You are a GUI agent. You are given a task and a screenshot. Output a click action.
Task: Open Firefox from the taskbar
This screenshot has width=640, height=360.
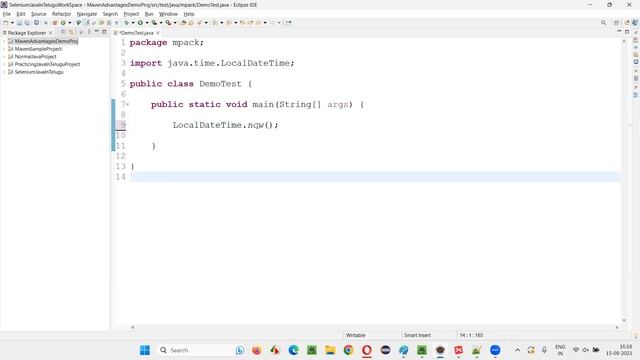pyautogui.click(x=256, y=350)
